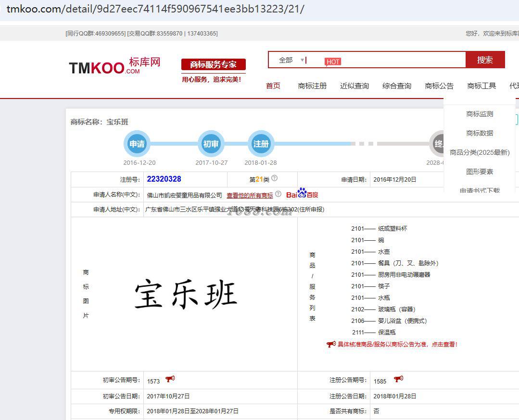The height and width of the screenshot is (420, 519).
Task: Click goods item 纸或塑料杯
Action: 392,229
